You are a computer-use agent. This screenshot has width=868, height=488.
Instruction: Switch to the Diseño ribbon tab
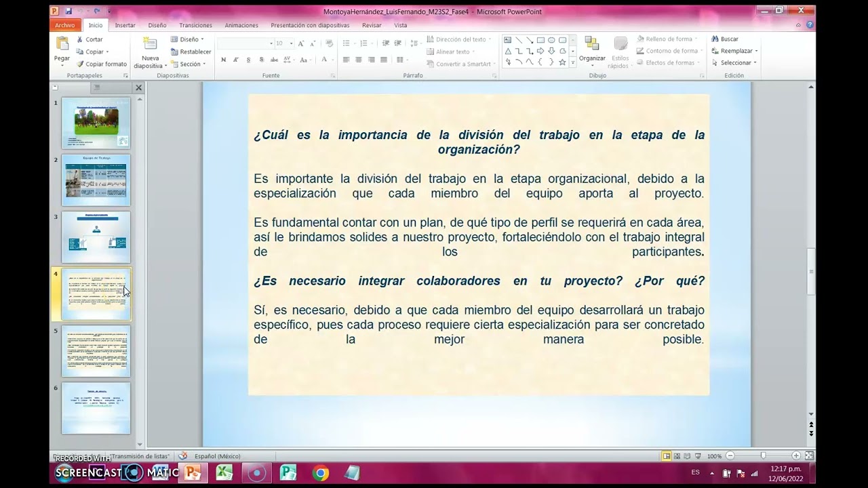[157, 25]
